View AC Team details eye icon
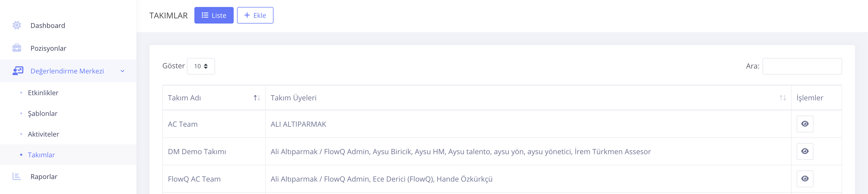Viewport: 868px width, 194px height. coord(805,124)
